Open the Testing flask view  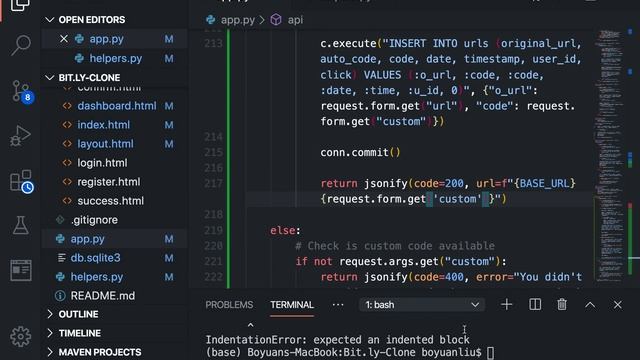coord(20,225)
